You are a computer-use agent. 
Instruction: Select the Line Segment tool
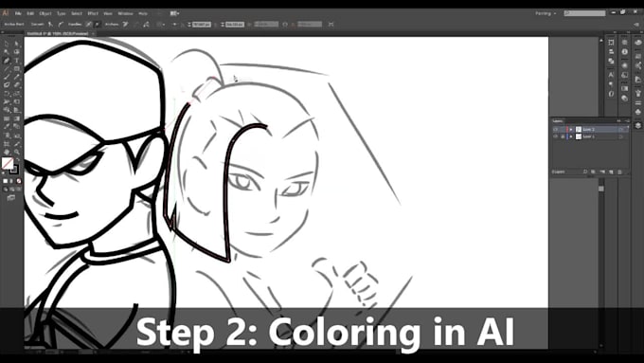pyautogui.click(x=7, y=68)
